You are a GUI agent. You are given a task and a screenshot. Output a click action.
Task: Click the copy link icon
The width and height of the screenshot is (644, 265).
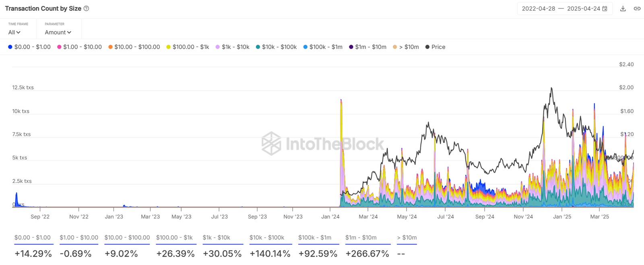tap(637, 8)
